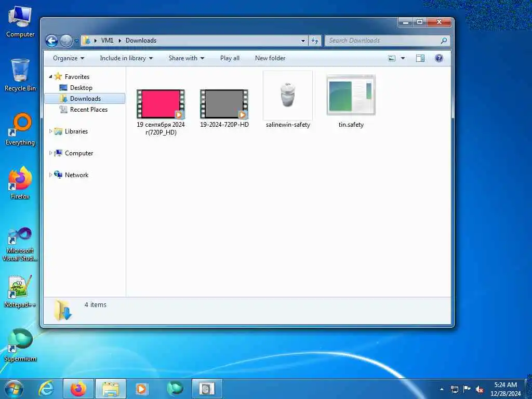Screen dimensions: 532x399
Task: Click the search magnifier icon
Action: (x=444, y=41)
